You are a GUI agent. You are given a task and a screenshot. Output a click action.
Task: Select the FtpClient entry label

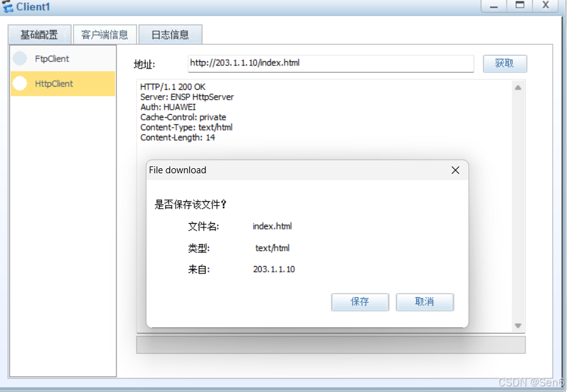point(52,59)
